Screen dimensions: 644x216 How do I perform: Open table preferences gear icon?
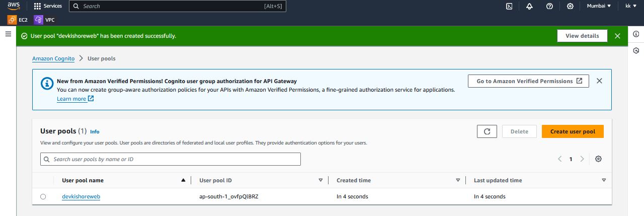tap(598, 159)
